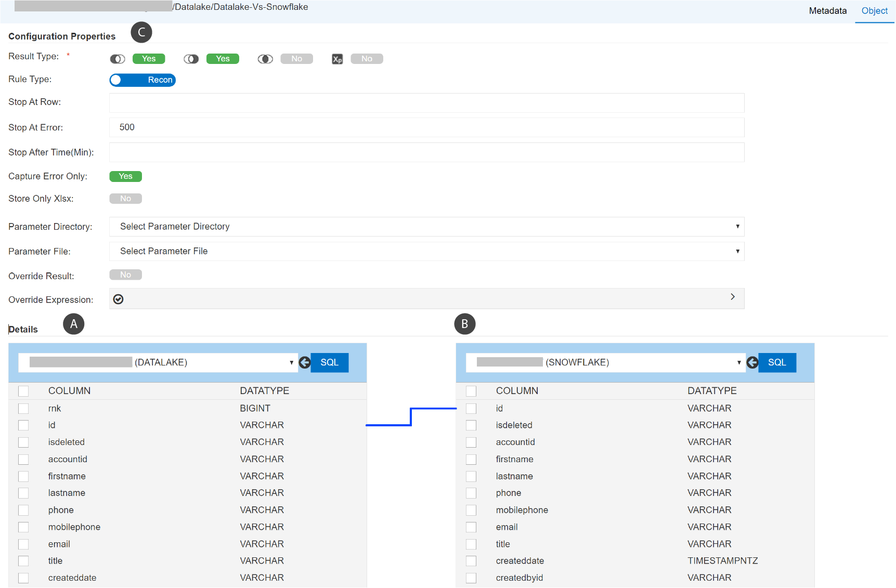Click the checkmark icon in Override Expression
This screenshot has height=588, width=896.
coord(119,299)
